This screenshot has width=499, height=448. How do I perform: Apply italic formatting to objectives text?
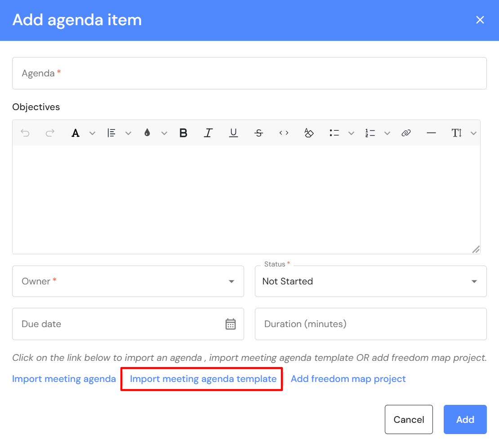click(x=208, y=133)
